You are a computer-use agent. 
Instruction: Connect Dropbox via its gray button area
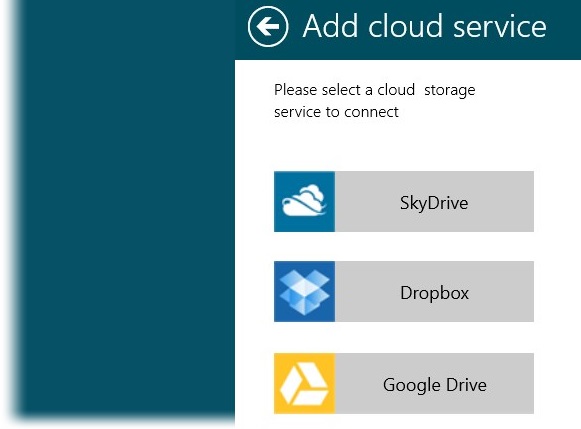coord(434,292)
